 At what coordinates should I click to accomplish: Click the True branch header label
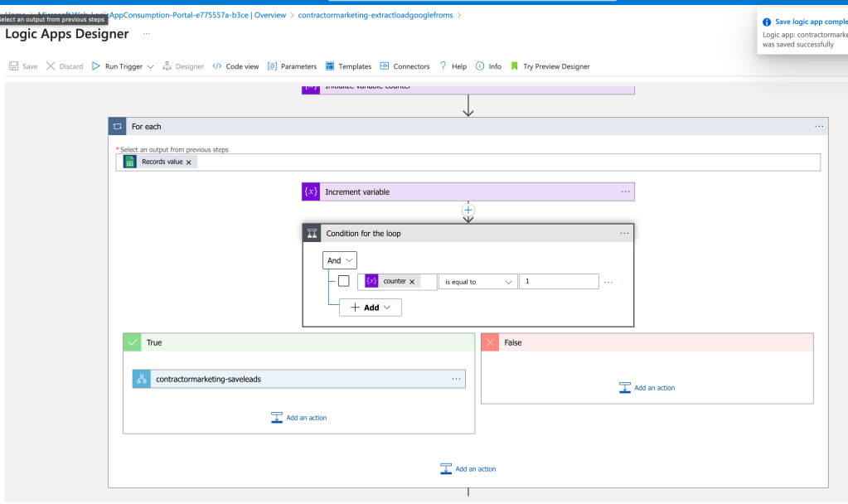tap(154, 343)
